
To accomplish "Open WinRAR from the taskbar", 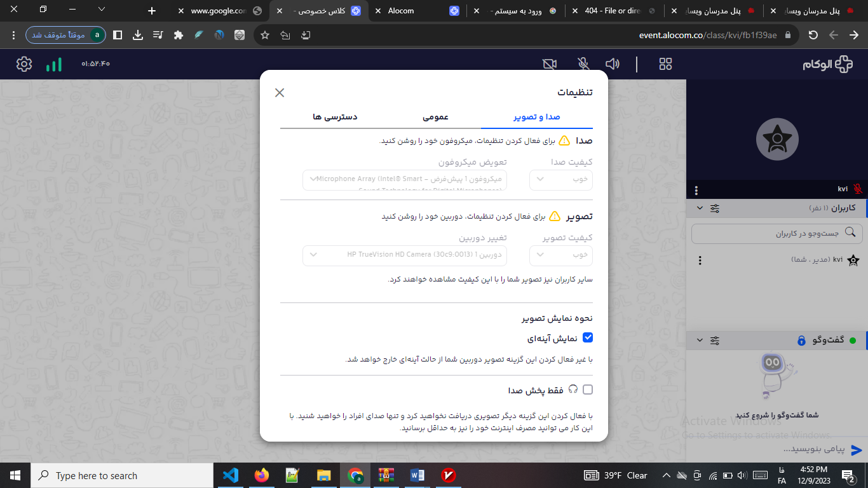I will click(x=386, y=475).
